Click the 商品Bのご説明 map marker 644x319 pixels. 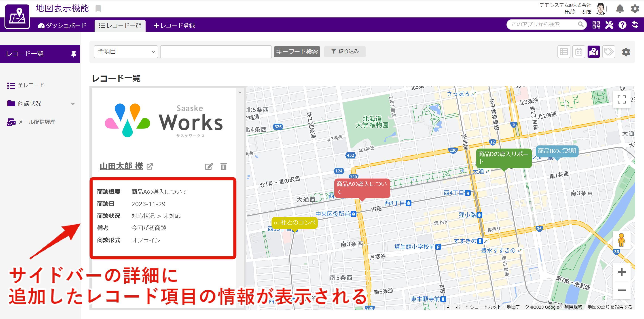coord(557,151)
